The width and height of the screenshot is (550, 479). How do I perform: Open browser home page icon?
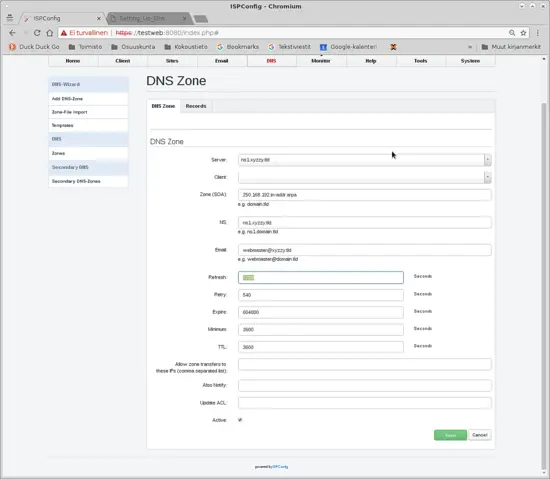pos(49,33)
